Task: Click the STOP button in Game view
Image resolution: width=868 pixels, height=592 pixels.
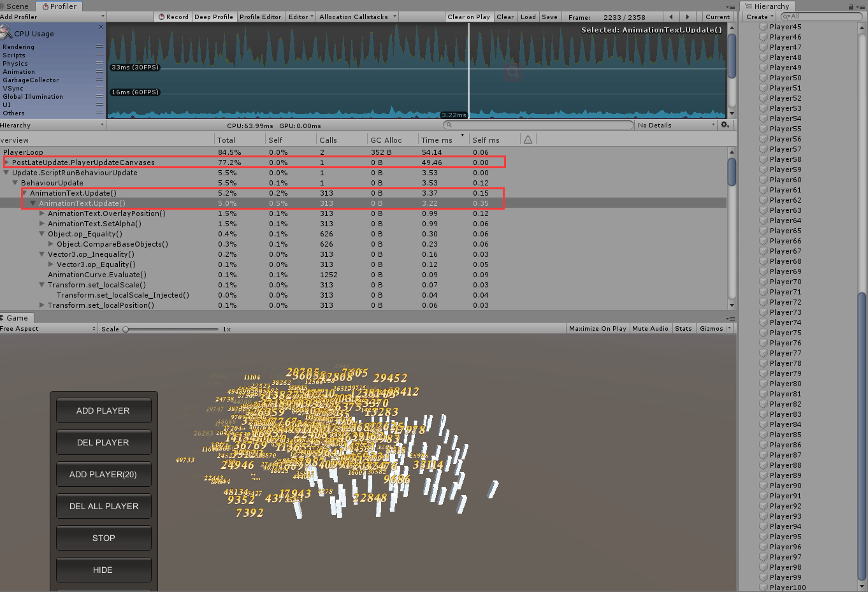Action: [x=103, y=538]
